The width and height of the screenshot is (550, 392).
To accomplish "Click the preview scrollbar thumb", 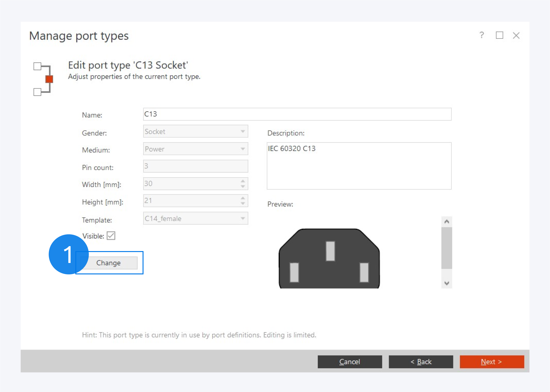I will (446, 248).
